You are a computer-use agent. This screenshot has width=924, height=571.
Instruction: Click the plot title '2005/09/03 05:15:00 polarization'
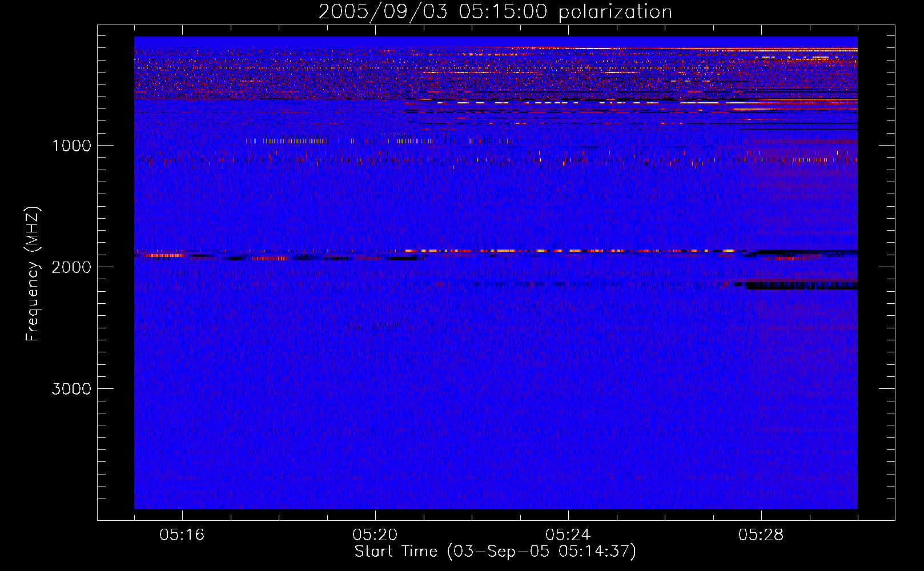[495, 12]
